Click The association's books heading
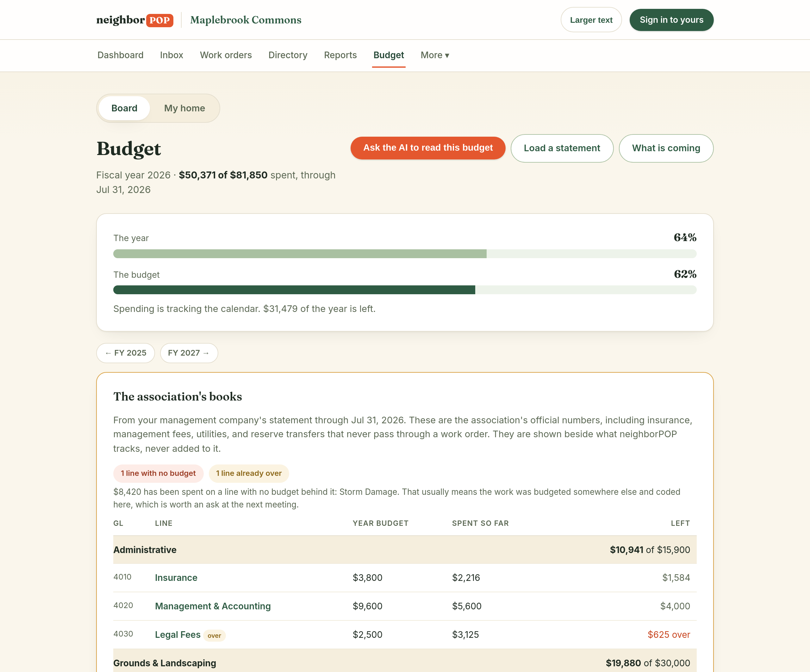Screen dimensions: 810x672 click(x=178, y=396)
